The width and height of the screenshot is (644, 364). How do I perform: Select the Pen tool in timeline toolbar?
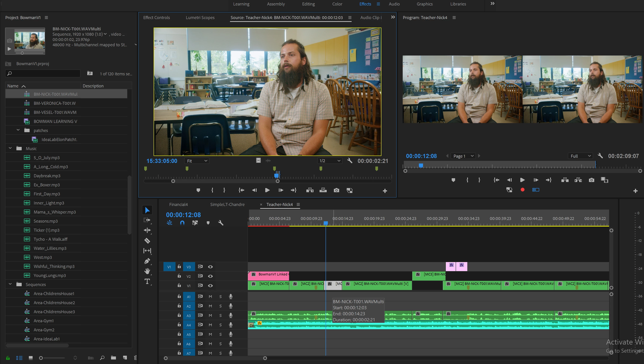147,261
